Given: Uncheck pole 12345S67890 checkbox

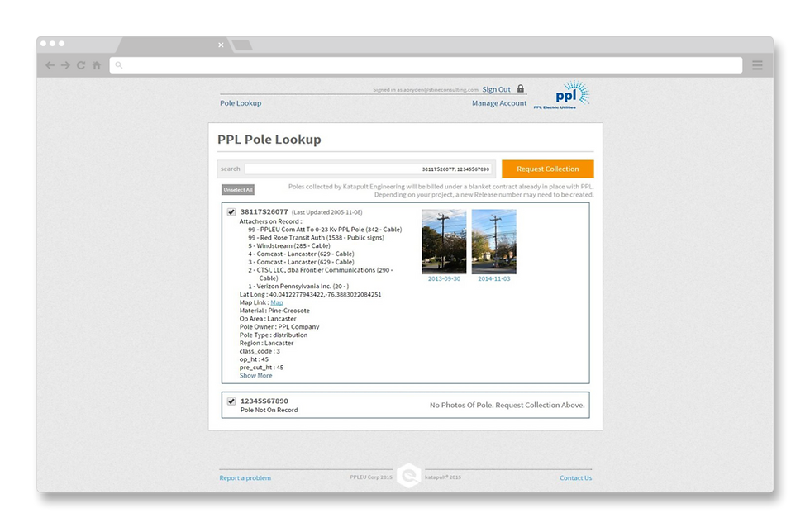Looking at the screenshot, I should click(231, 401).
